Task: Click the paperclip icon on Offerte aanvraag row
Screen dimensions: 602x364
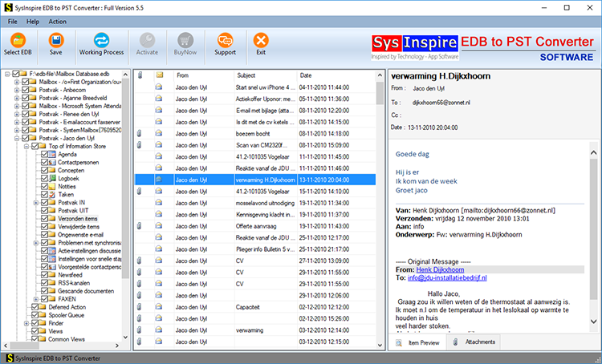Action: tap(140, 226)
